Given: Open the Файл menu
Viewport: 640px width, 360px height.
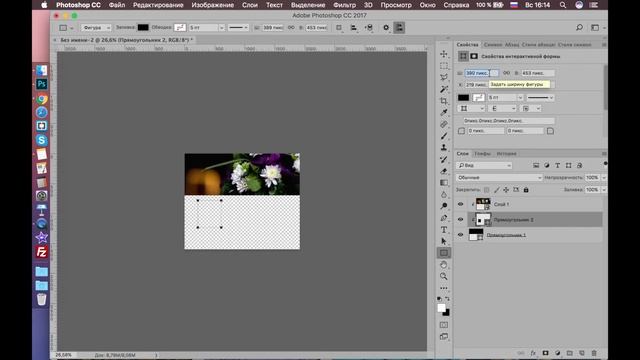Looking at the screenshot, I should click(x=117, y=5).
